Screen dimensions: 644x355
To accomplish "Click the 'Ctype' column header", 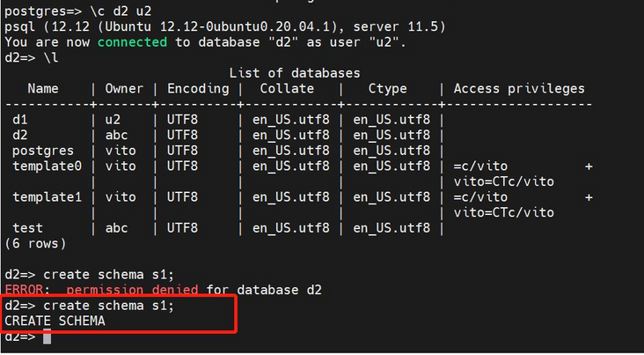I will pos(391,88).
